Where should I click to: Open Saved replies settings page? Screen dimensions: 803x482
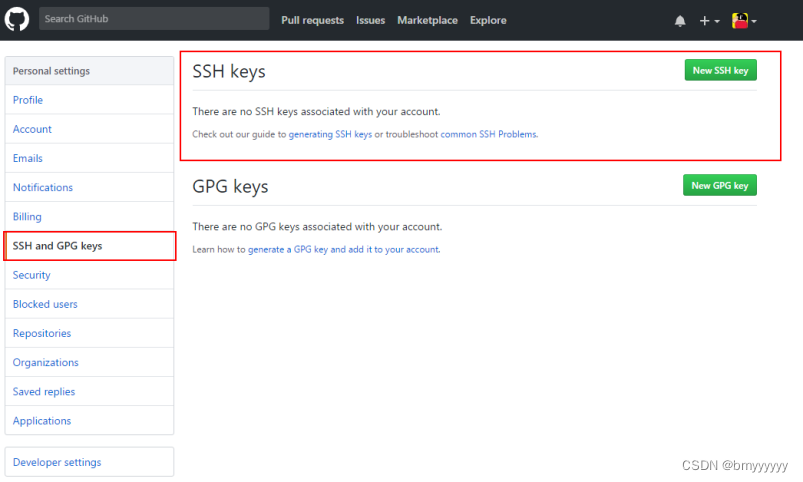pyautogui.click(x=89, y=392)
